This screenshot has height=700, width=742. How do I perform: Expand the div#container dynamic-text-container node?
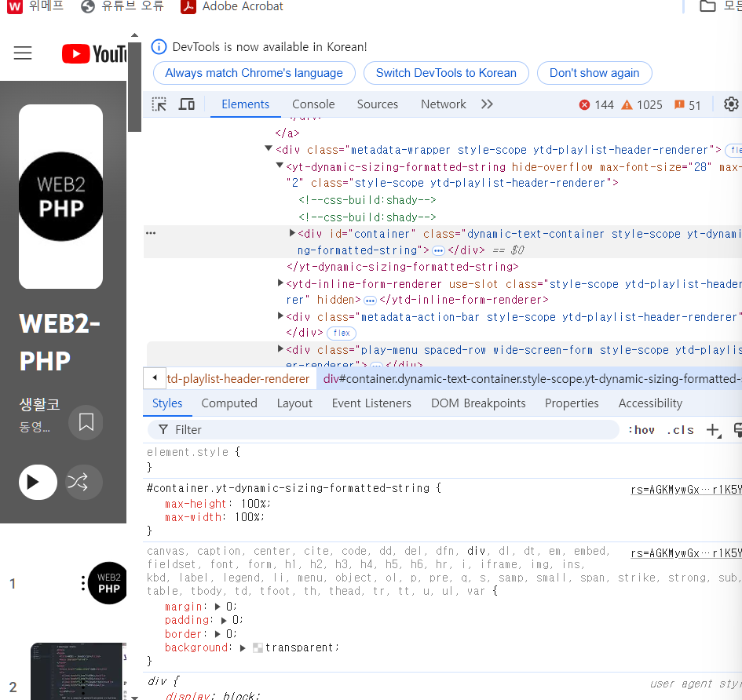coord(292,233)
